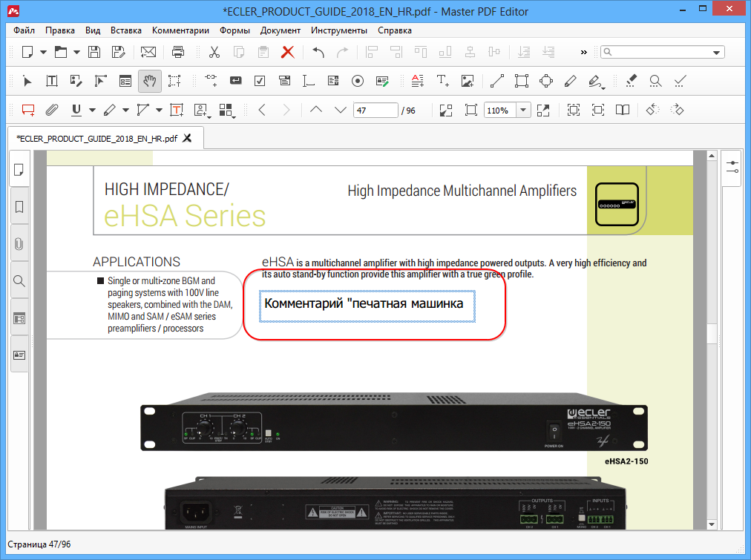Click the red Delete X icon
Screen dimensions: 751x560
[x=288, y=52]
